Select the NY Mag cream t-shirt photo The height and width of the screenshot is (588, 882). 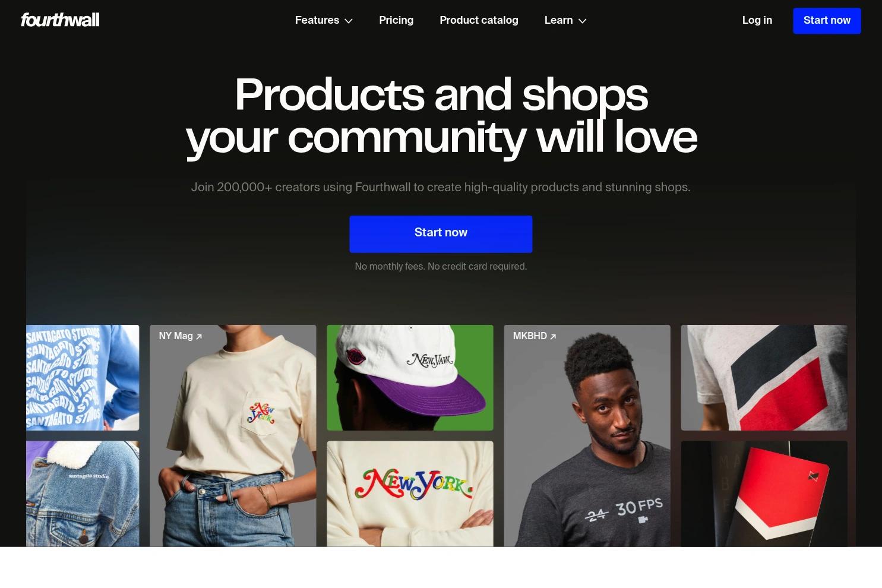tap(233, 435)
